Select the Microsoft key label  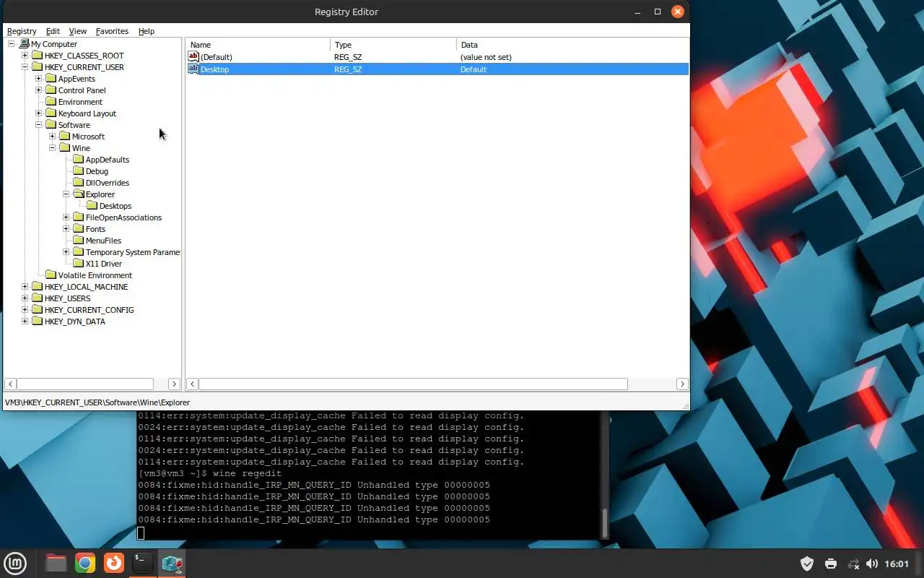pyautogui.click(x=88, y=137)
